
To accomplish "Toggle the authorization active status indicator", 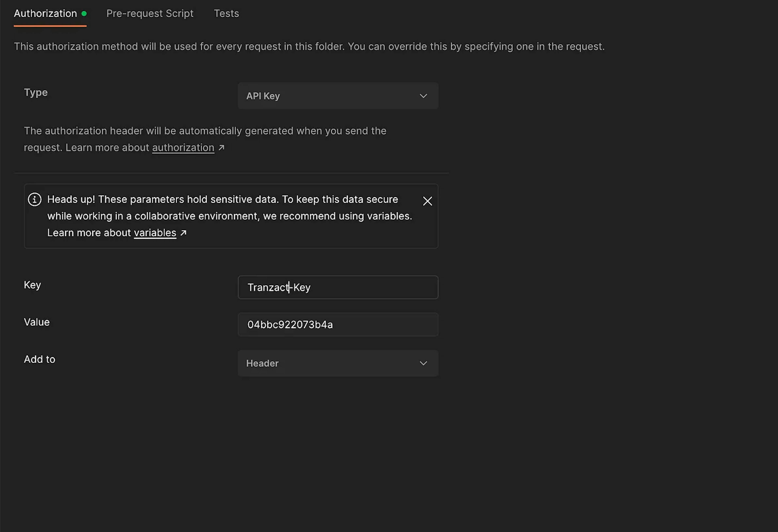I will 83,13.
